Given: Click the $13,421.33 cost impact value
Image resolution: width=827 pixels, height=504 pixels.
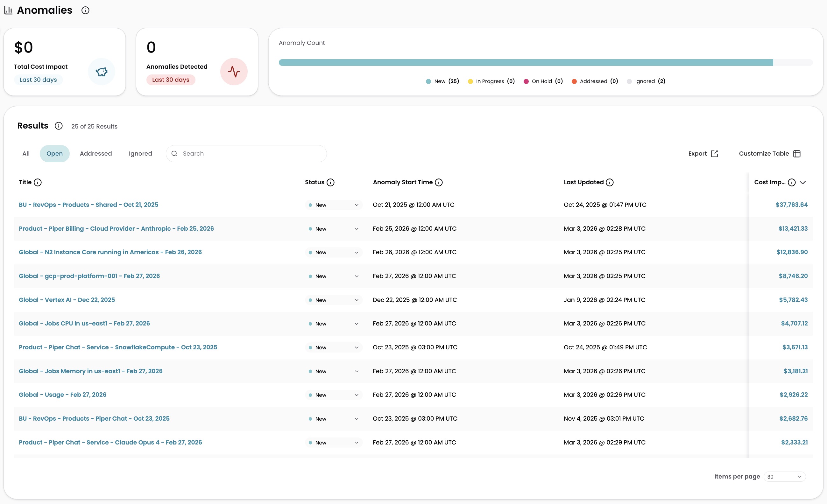Looking at the screenshot, I should [793, 228].
